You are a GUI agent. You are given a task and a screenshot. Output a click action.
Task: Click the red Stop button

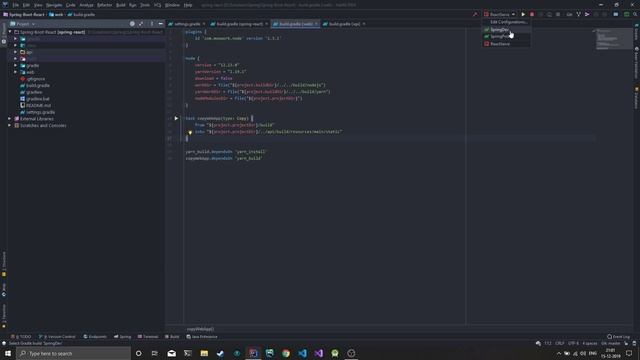pos(532,14)
